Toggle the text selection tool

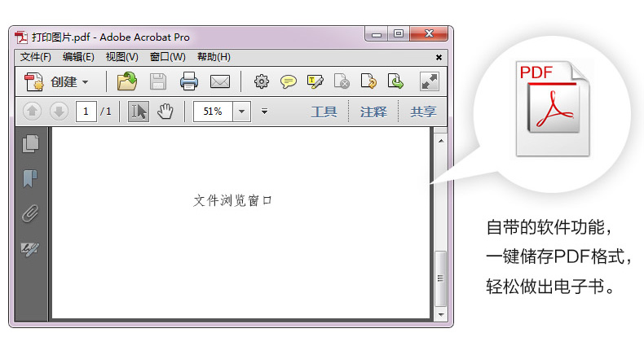point(139,112)
